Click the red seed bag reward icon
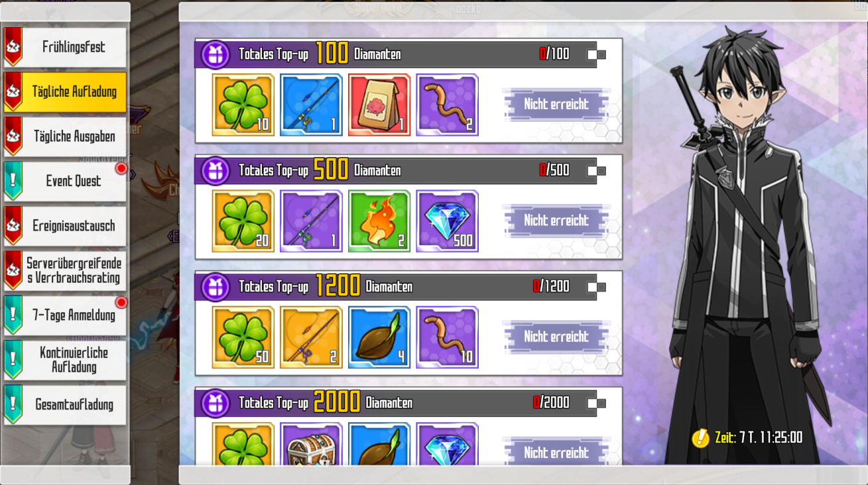This screenshot has width=868, height=485. pos(379,105)
